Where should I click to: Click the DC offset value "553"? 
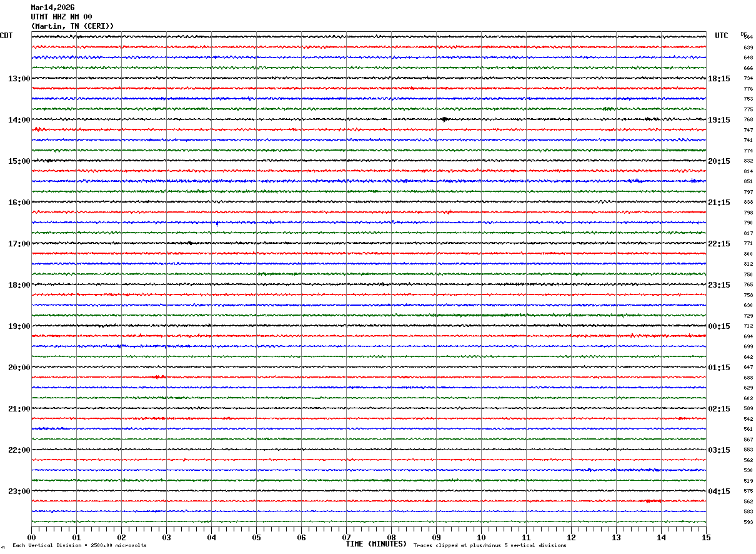[748, 450]
